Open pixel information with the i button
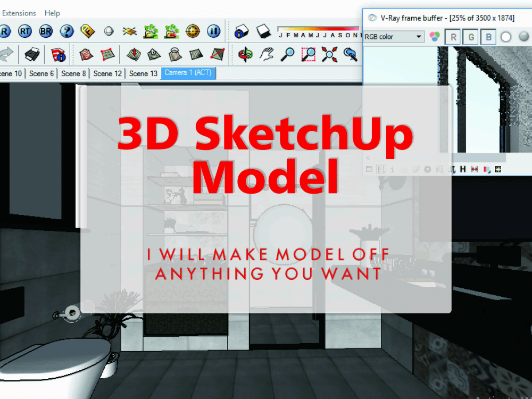Image resolution: width=532 pixels, height=399 pixels. (x=393, y=169)
